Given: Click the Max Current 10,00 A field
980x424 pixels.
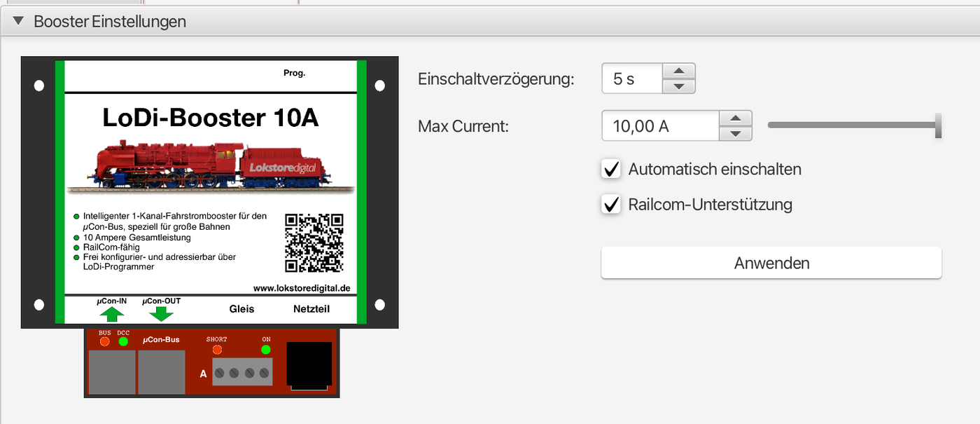Looking at the screenshot, I should tap(660, 126).
